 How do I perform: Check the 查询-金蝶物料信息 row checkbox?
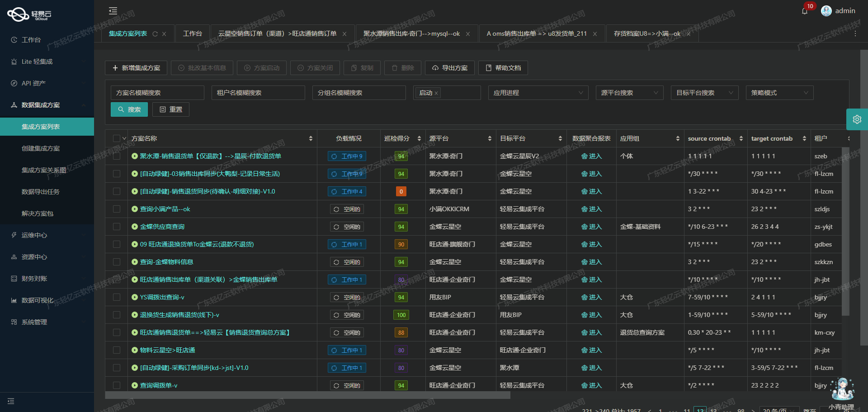point(117,262)
